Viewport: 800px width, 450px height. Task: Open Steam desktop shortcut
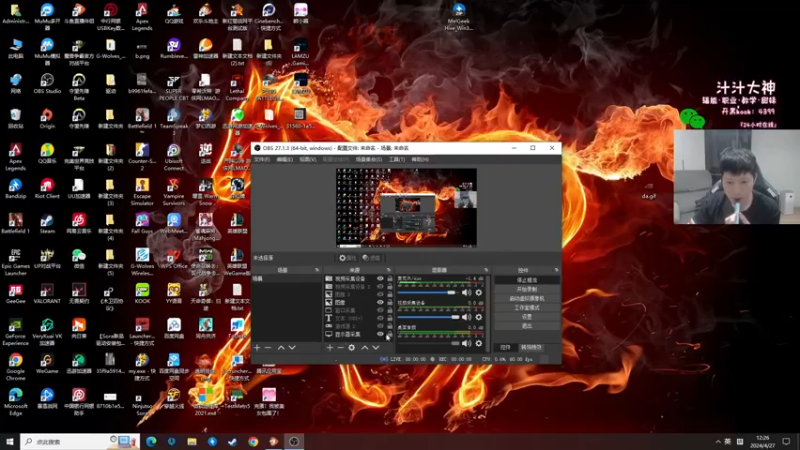coord(47,220)
